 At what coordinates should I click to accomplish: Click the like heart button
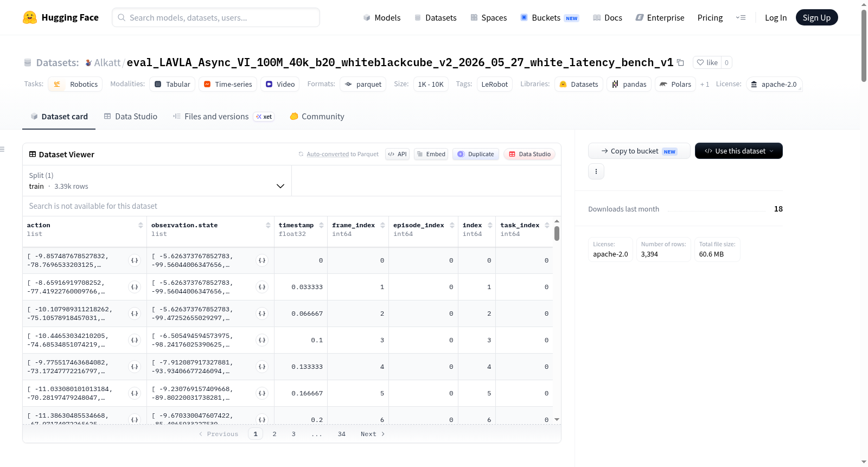[x=707, y=62]
